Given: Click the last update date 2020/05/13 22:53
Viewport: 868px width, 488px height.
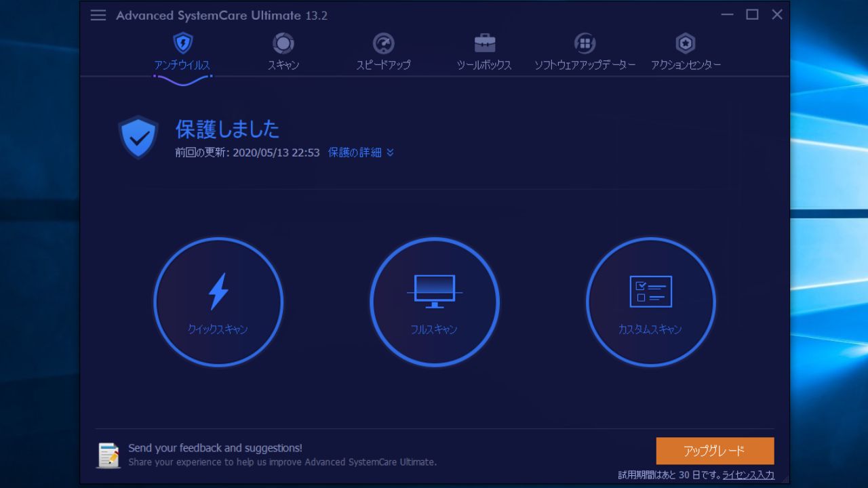Looking at the screenshot, I should tap(276, 153).
